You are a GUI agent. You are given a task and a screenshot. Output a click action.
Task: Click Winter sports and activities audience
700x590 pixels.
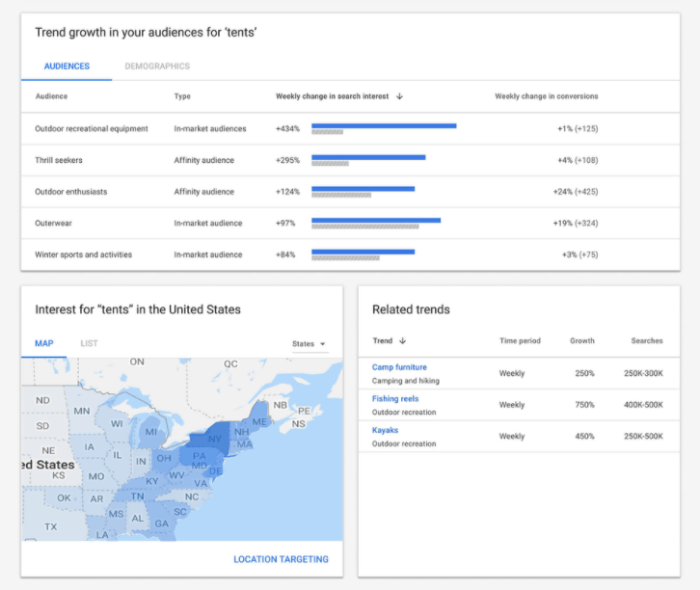(x=84, y=255)
